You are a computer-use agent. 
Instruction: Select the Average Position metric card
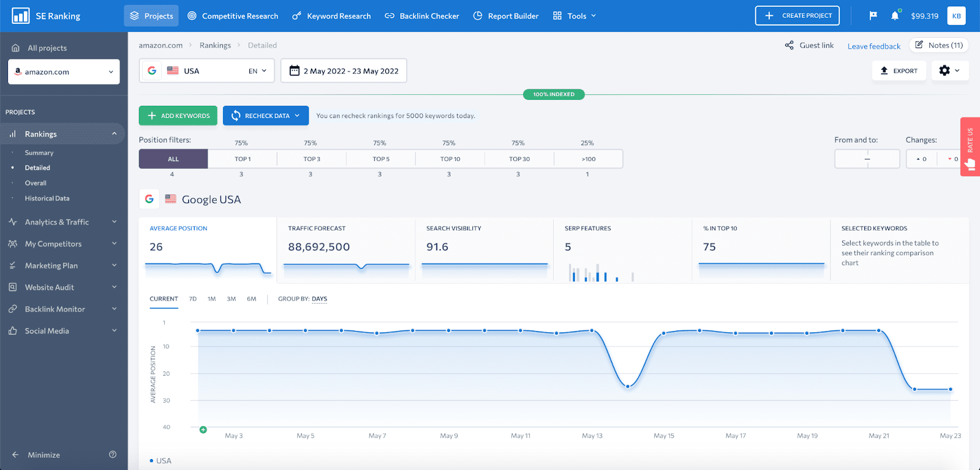(208, 249)
